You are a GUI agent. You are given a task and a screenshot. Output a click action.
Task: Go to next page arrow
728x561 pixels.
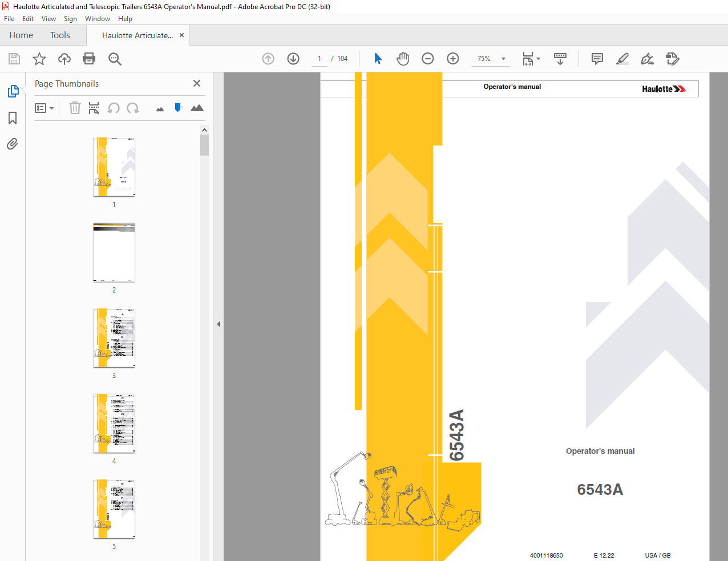coord(293,59)
